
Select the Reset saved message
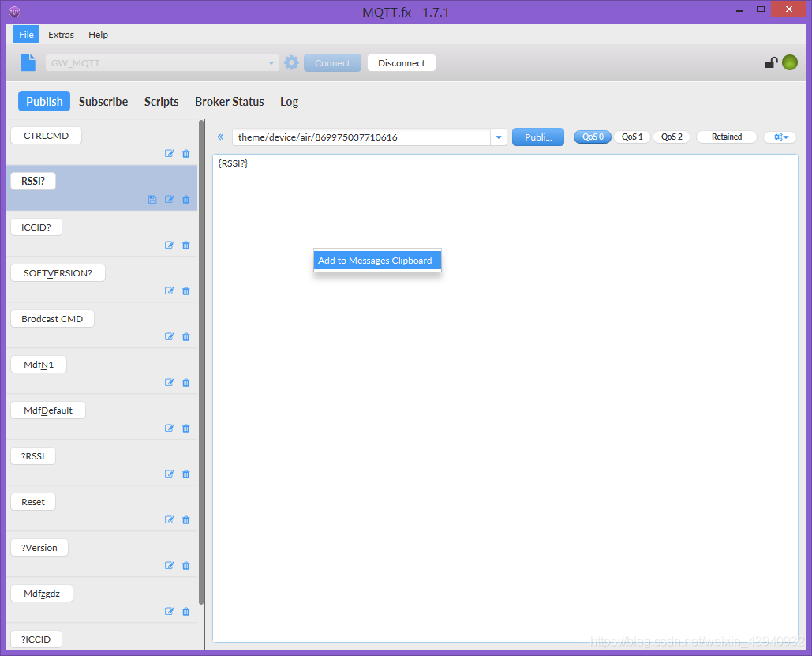tap(33, 501)
